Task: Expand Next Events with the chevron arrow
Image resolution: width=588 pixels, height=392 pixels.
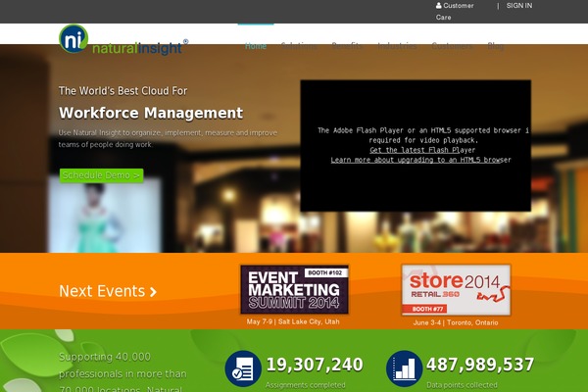Action: 153,291
